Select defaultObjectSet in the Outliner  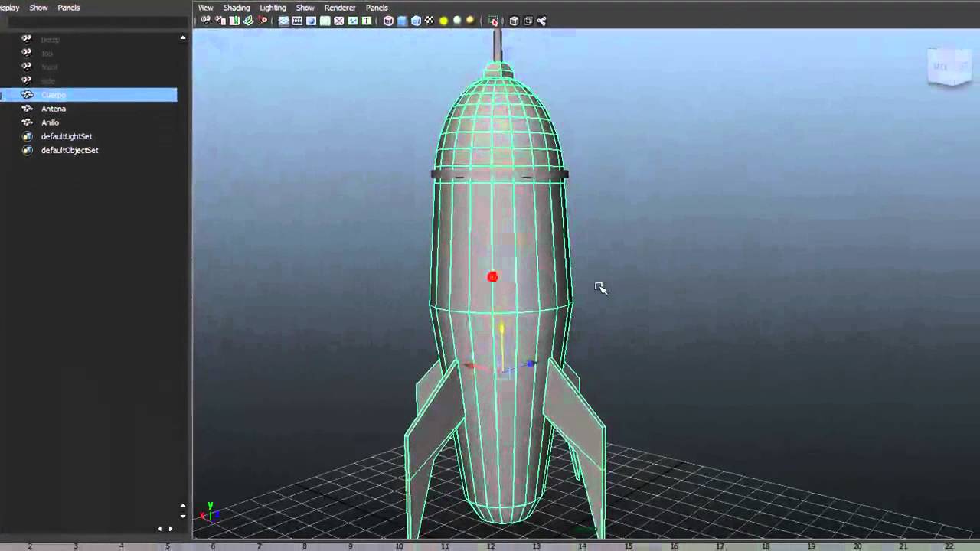(x=70, y=150)
